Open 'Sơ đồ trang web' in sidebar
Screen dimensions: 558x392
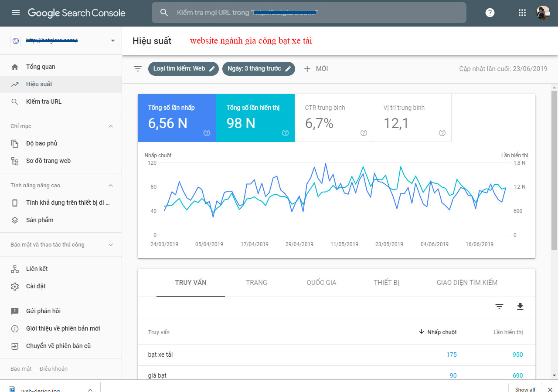48,161
